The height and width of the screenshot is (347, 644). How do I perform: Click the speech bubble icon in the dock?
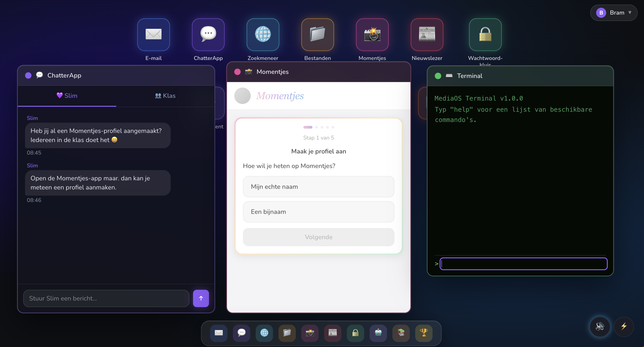click(242, 333)
